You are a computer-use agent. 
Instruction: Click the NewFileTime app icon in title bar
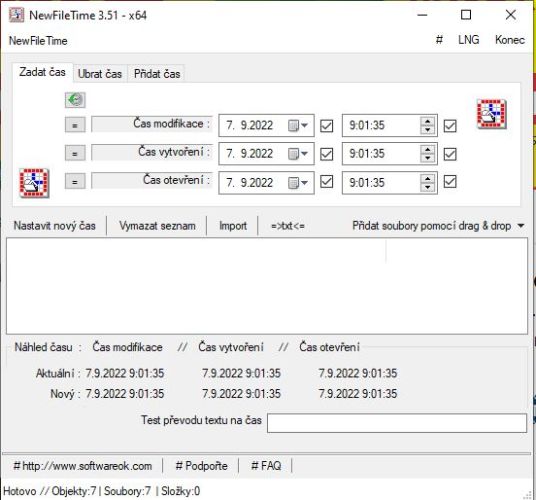tap(16, 15)
